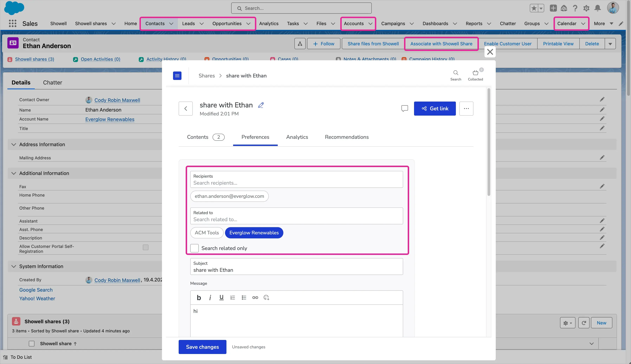The width and height of the screenshot is (631, 364).
Task: Toggle Allow Customer Portal Self-Registration checkbox
Action: (145, 247)
